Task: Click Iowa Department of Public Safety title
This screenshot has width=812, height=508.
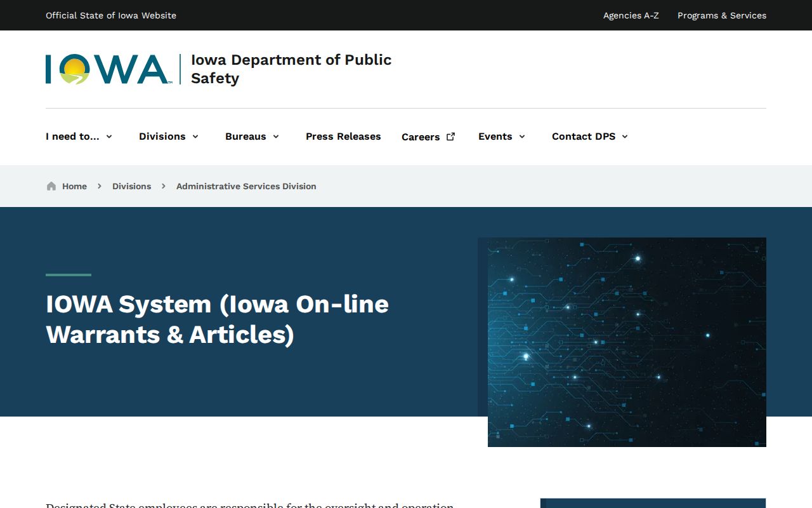Action: coord(291,69)
